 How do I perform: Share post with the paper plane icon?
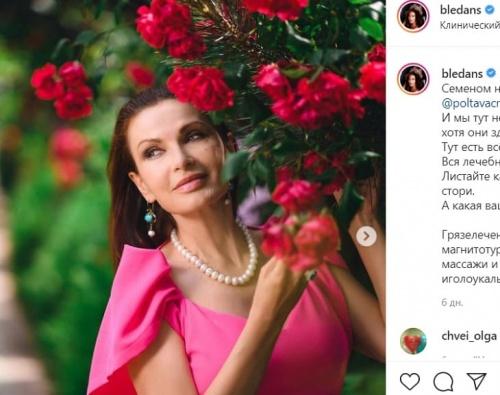tap(477, 381)
